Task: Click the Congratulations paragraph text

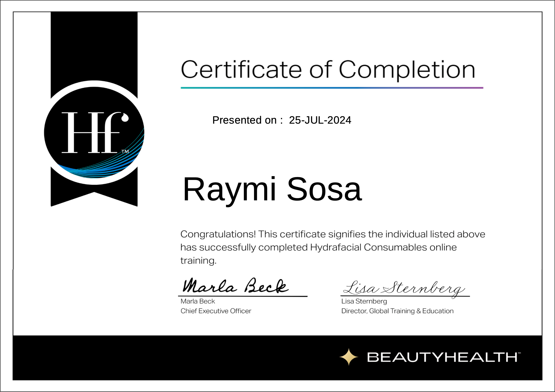Action: [333, 234]
